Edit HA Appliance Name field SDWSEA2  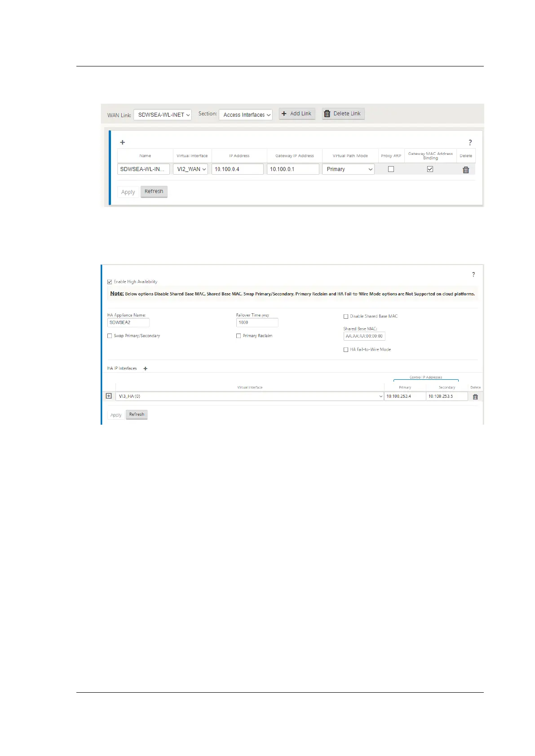[x=128, y=322]
